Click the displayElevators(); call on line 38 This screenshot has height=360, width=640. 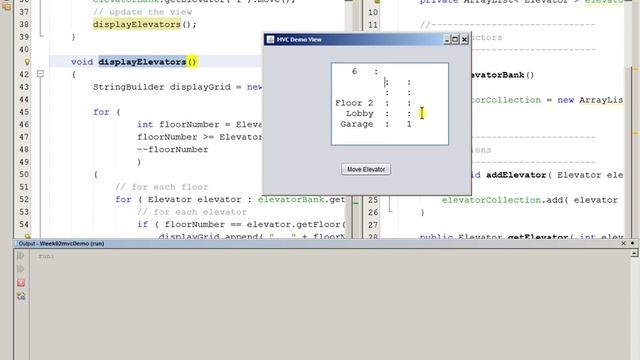pyautogui.click(x=144, y=24)
